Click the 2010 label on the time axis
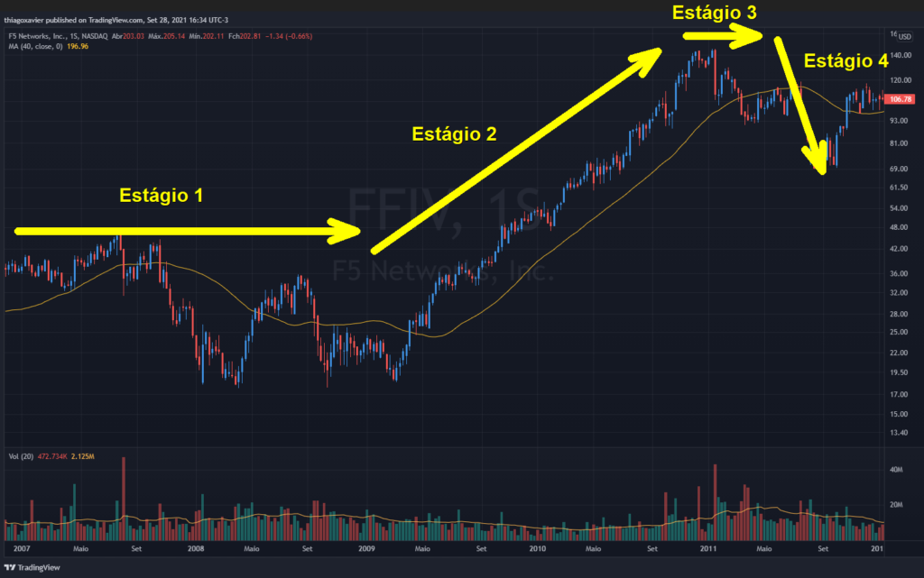Screen dimensions: 924x578 (538, 548)
